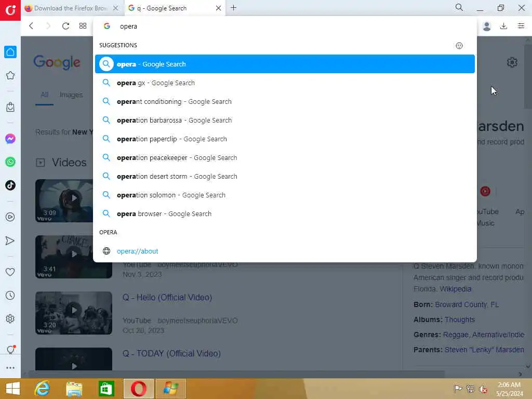Open the Wikipedia link in knowledge panel
Image resolution: width=532 pixels, height=399 pixels.
click(455, 289)
